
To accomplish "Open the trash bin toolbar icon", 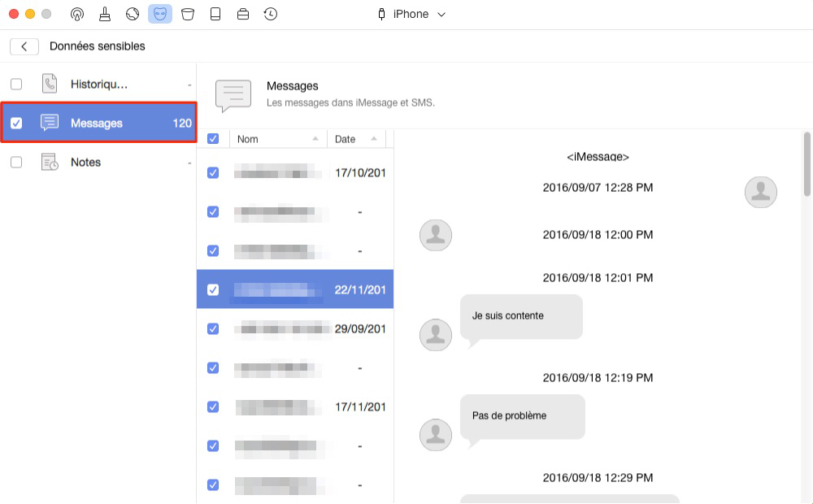I will (x=188, y=14).
